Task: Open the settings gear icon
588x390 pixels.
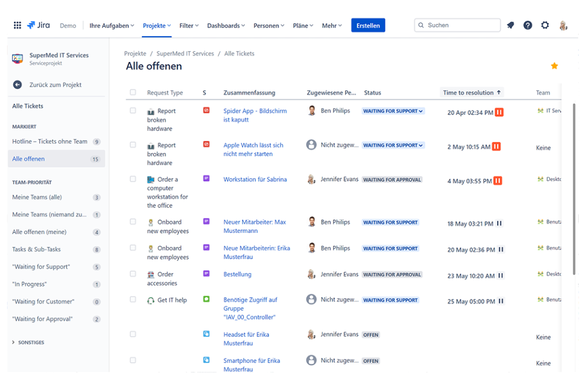Action: (x=545, y=26)
